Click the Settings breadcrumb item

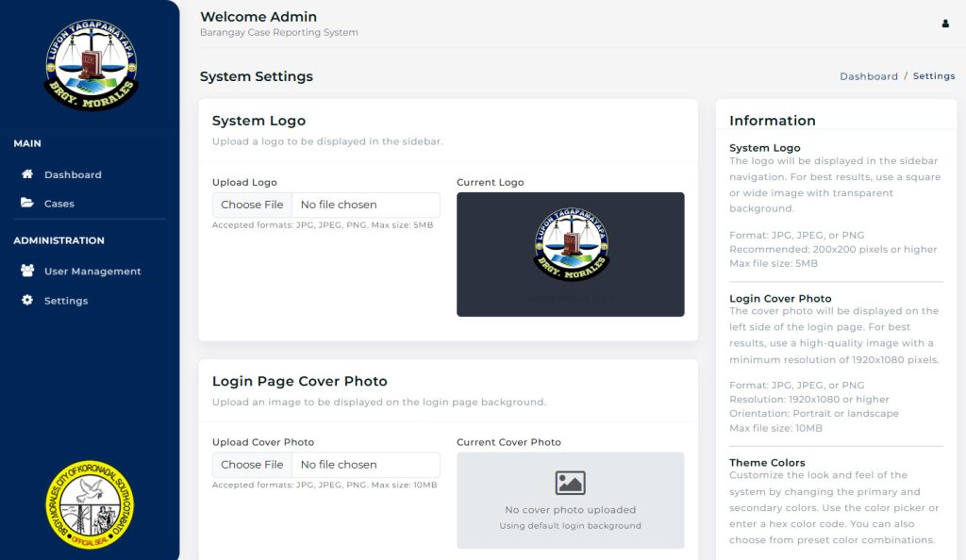click(934, 76)
